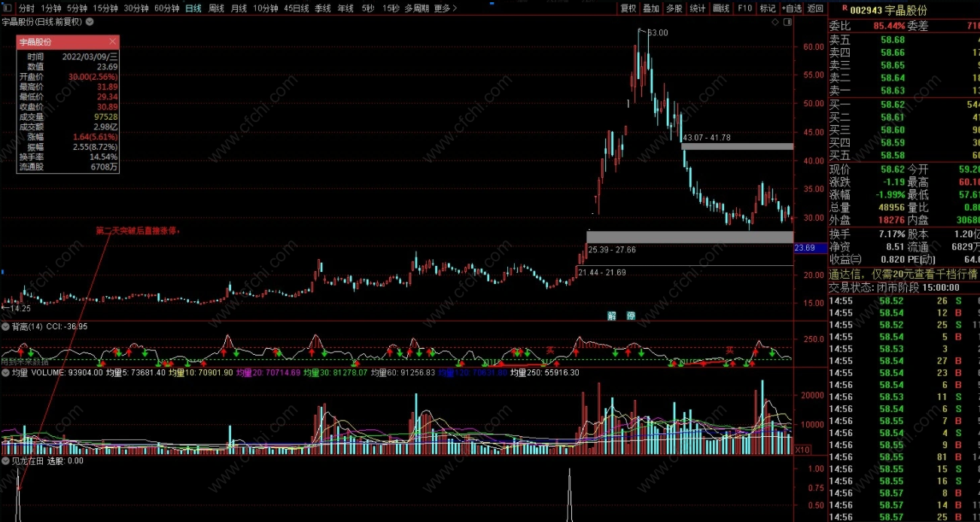
Task: Click the diamond icon at chart top-right
Action: (x=775, y=23)
